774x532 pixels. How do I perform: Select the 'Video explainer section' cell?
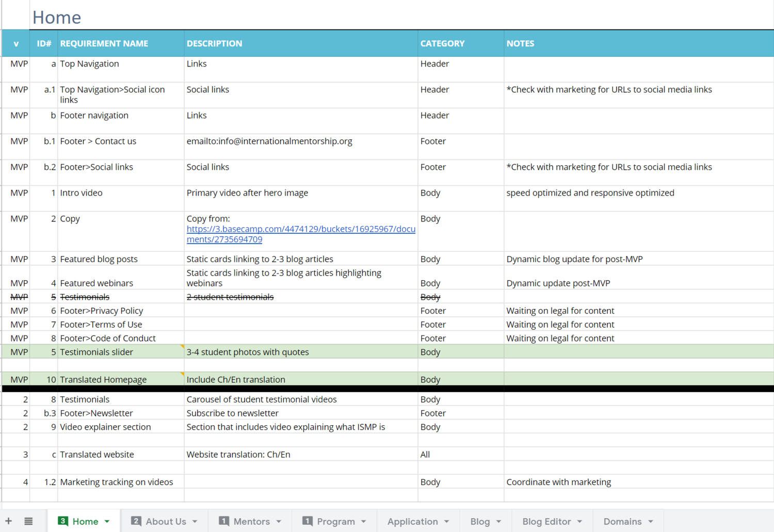tap(121, 427)
